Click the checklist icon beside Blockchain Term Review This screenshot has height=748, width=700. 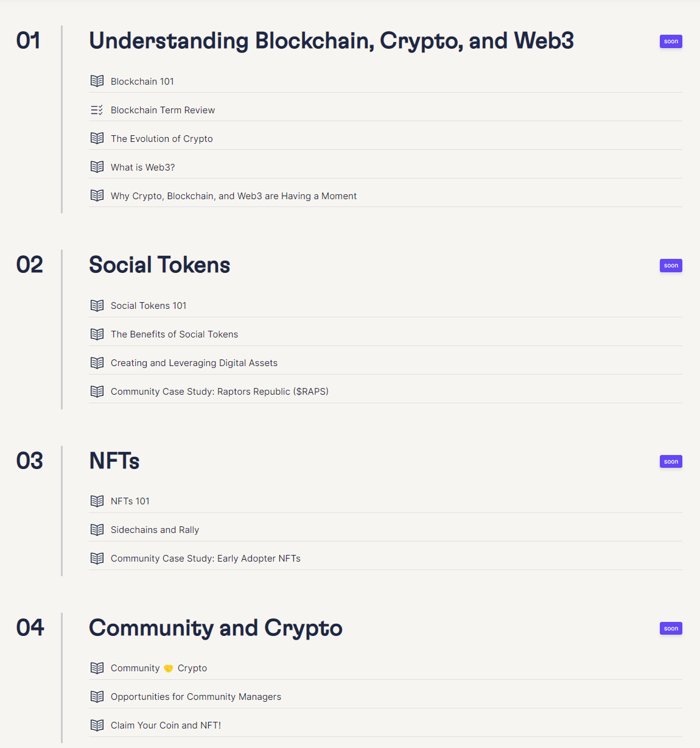tap(97, 110)
